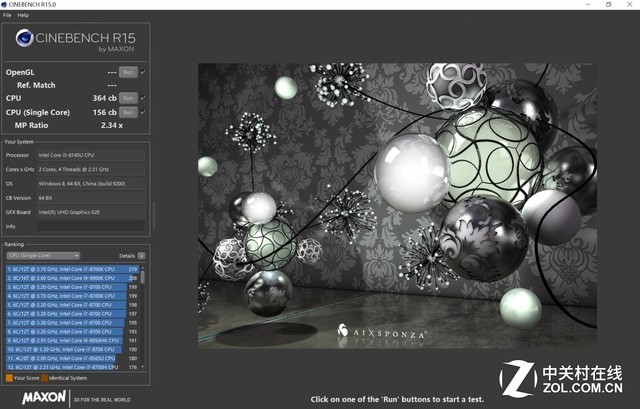
Task: Click the Info text field
Action: pyautogui.click(x=90, y=225)
